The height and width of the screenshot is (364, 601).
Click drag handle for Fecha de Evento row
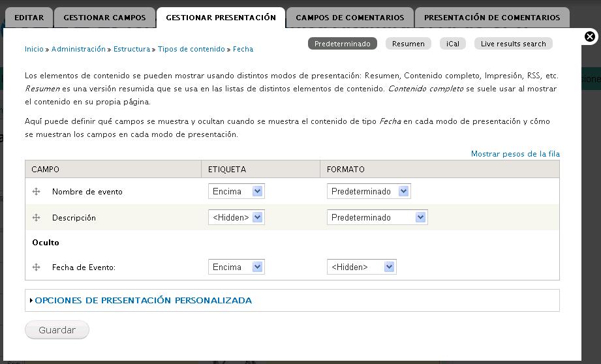tap(37, 267)
